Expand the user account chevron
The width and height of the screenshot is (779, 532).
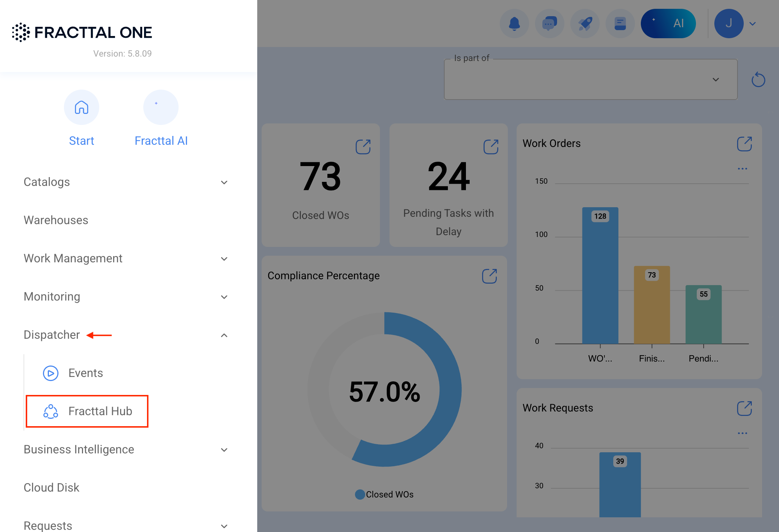click(x=753, y=24)
